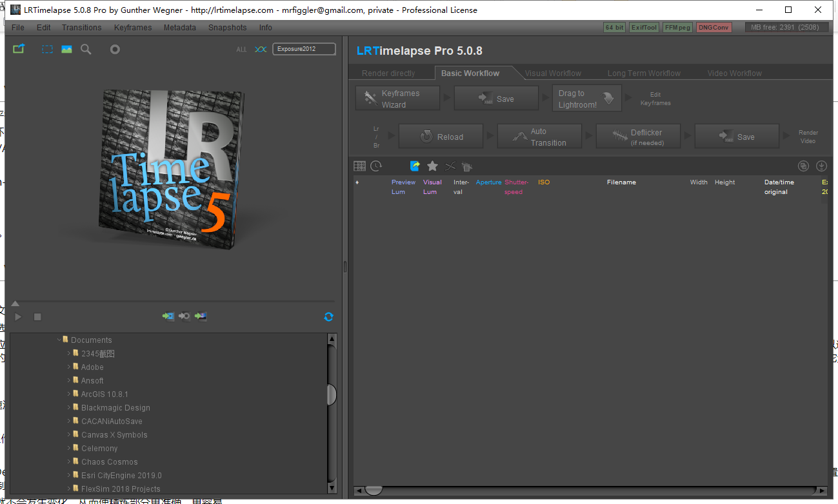Click the star rating icon above the table

pos(432,166)
